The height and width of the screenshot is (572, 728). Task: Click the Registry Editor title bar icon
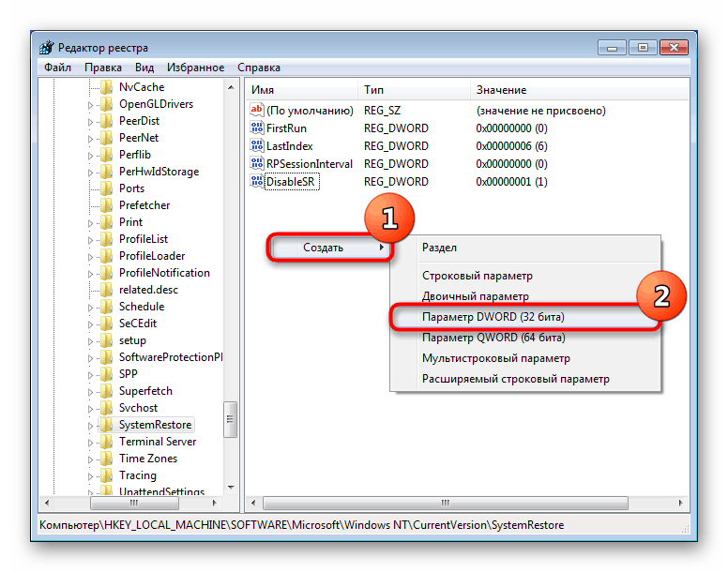(47, 47)
